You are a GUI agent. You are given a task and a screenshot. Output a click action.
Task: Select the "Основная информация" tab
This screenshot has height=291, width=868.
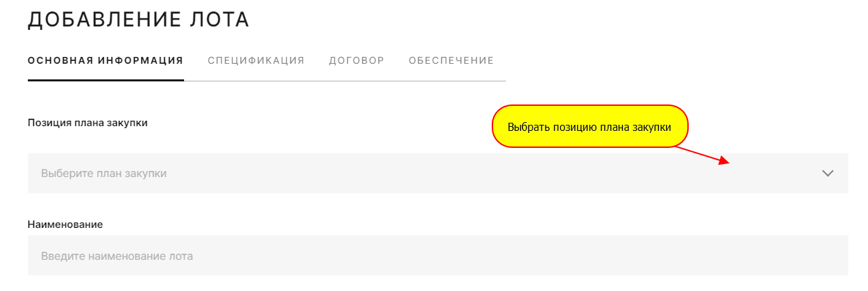coord(105,60)
